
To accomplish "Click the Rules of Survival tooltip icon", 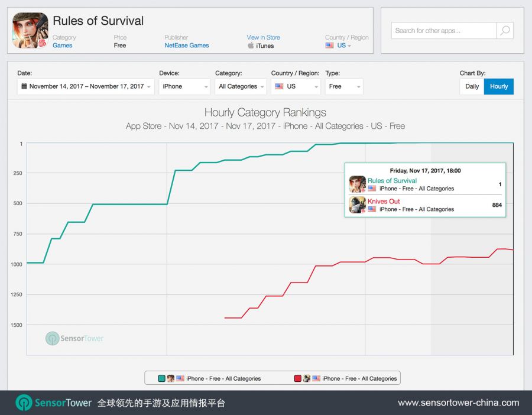I will (x=357, y=184).
